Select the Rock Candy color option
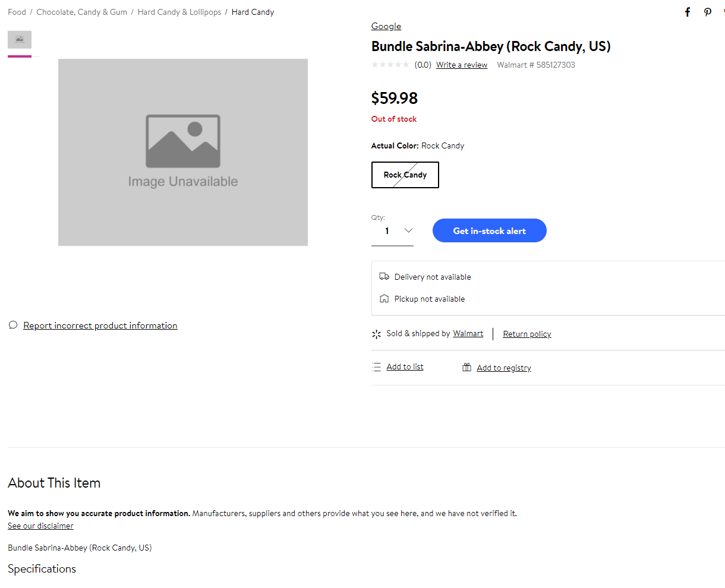The height and width of the screenshot is (588, 725). [x=405, y=175]
